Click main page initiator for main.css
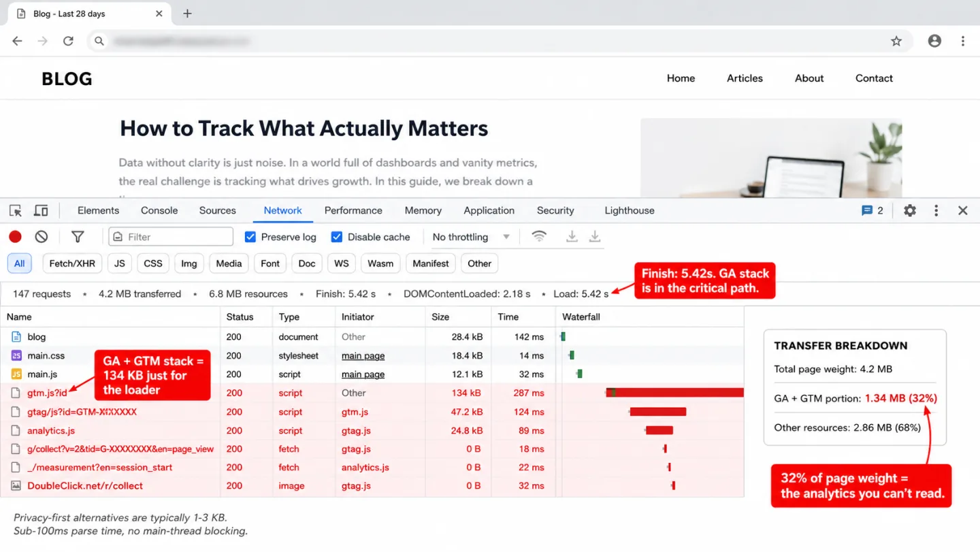 tap(363, 356)
